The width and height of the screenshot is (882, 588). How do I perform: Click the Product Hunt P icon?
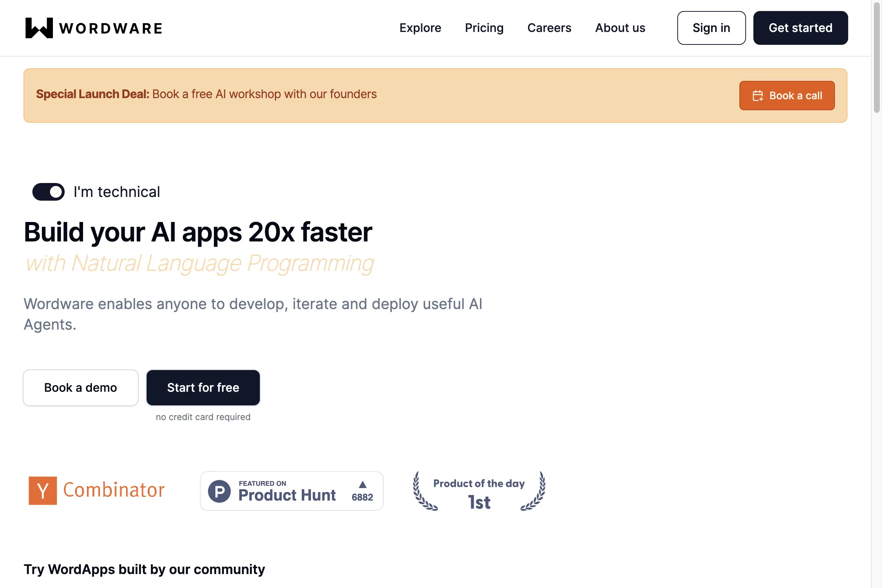point(220,491)
